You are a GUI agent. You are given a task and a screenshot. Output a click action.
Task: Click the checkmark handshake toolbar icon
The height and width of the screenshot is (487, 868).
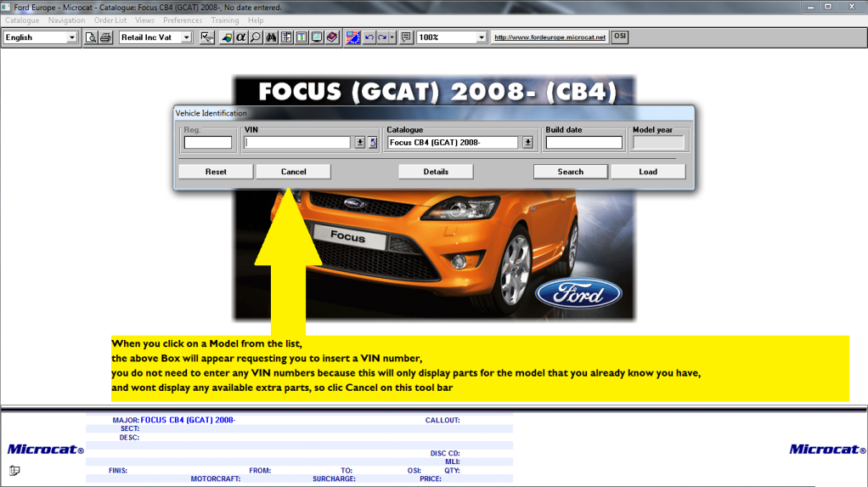pyautogui.click(x=207, y=37)
